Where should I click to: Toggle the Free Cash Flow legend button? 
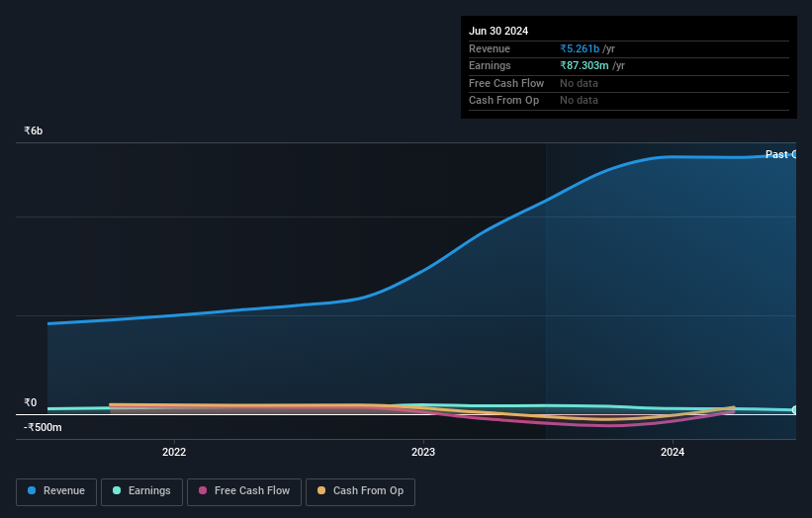(244, 491)
